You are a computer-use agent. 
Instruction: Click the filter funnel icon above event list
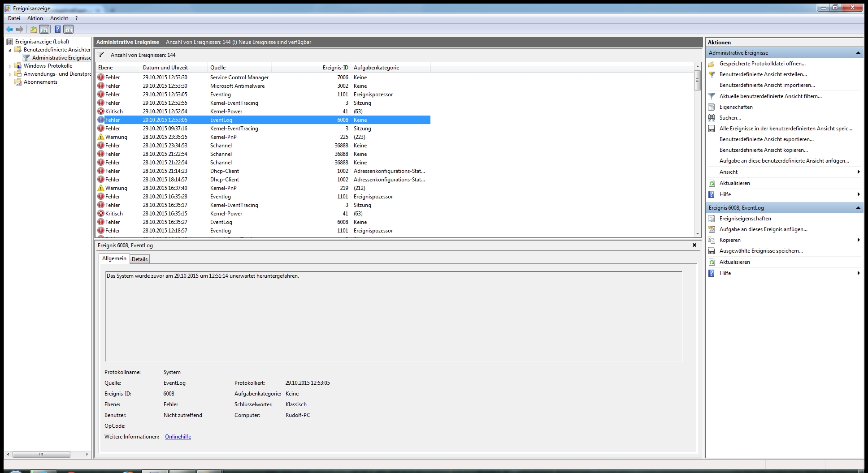click(x=100, y=55)
